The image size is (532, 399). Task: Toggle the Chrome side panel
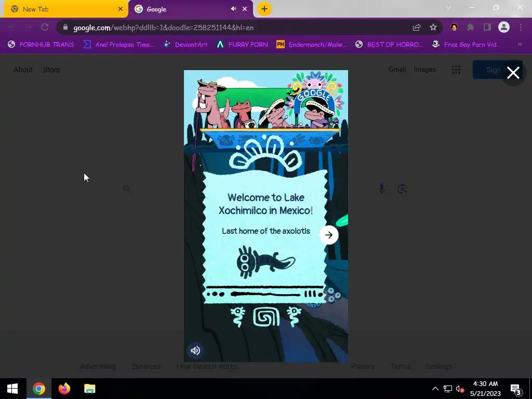click(487, 27)
